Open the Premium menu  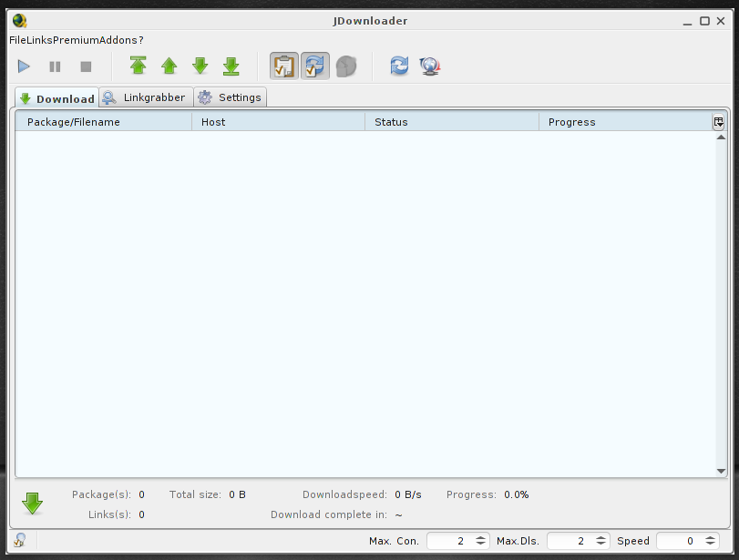[76, 40]
